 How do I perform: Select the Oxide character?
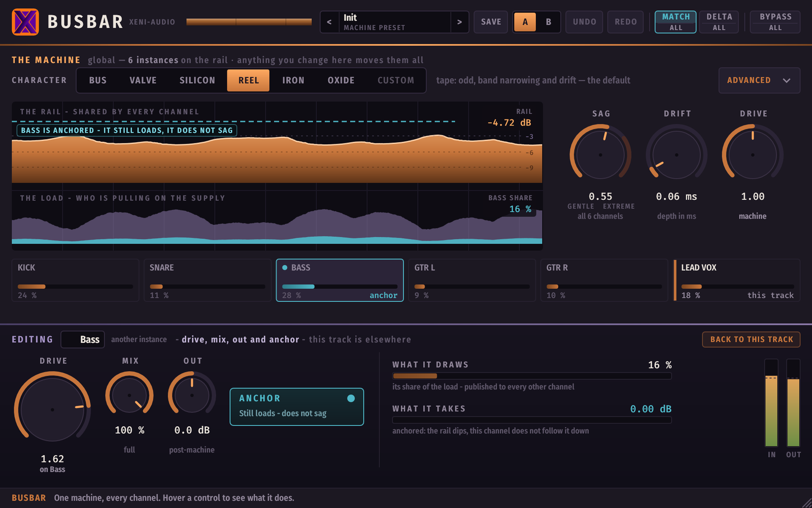341,80
